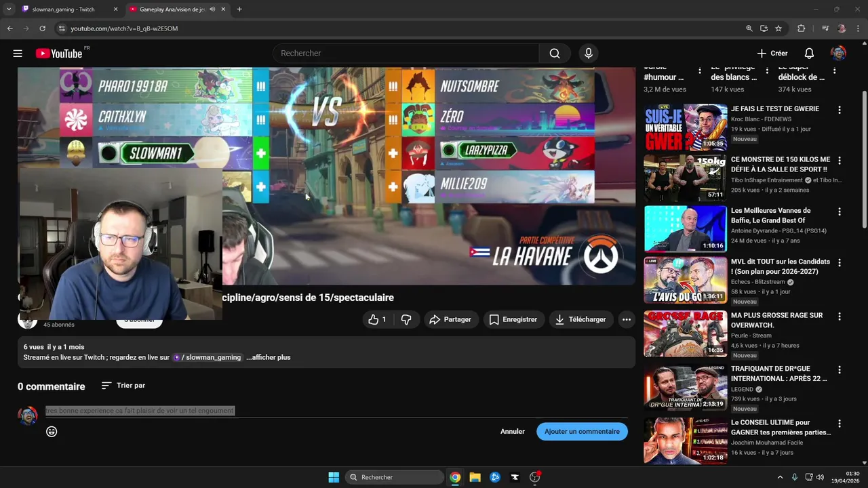Open 150 KILOS salle de sport thumbnail
This screenshot has height=488, width=868.
pyautogui.click(x=685, y=178)
